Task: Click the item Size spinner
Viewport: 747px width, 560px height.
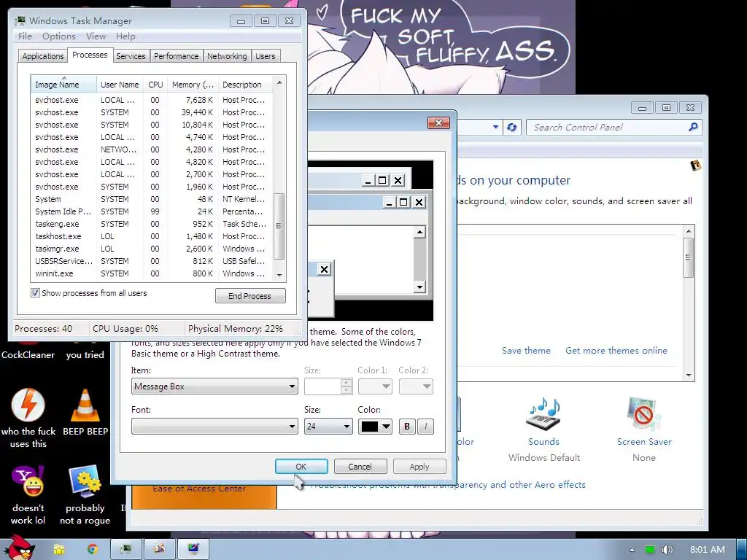Action: (347, 386)
